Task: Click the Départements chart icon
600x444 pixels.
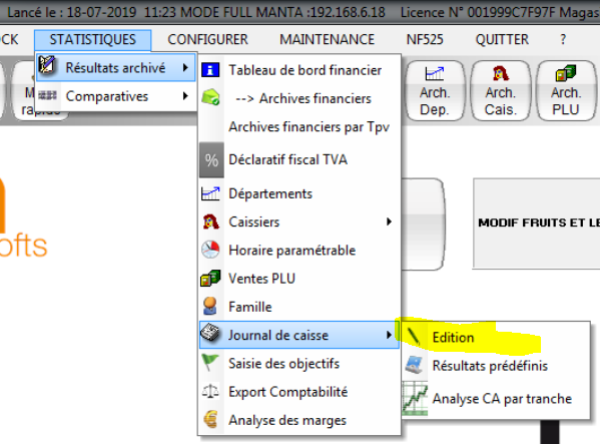Action: click(x=211, y=193)
